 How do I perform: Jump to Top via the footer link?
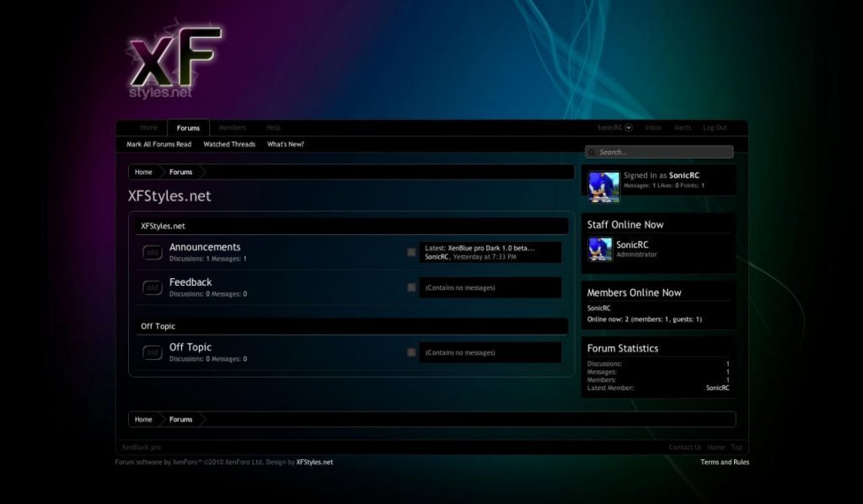click(x=737, y=448)
